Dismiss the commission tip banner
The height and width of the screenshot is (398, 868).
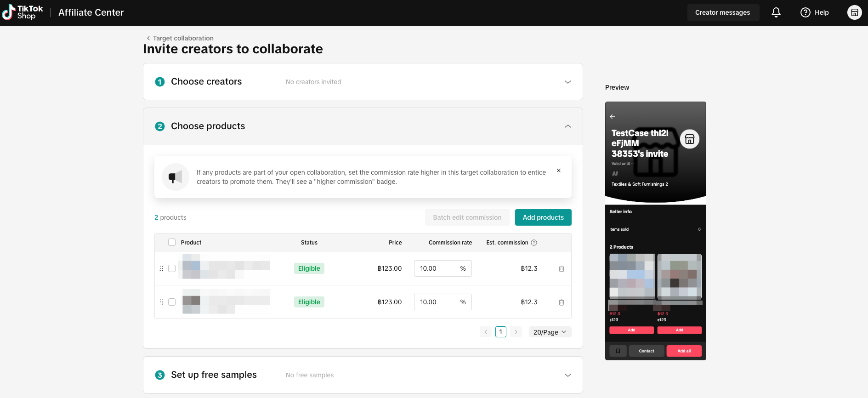click(x=559, y=171)
